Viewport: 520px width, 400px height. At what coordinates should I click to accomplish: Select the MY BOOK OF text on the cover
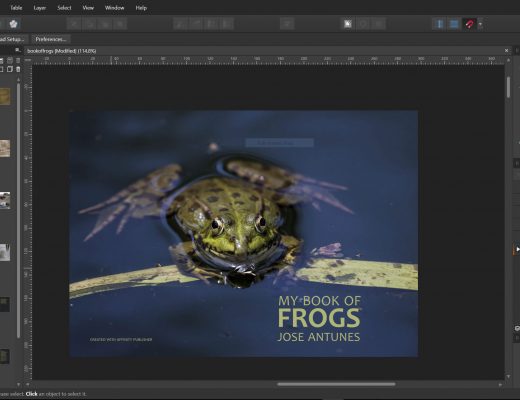click(x=319, y=301)
